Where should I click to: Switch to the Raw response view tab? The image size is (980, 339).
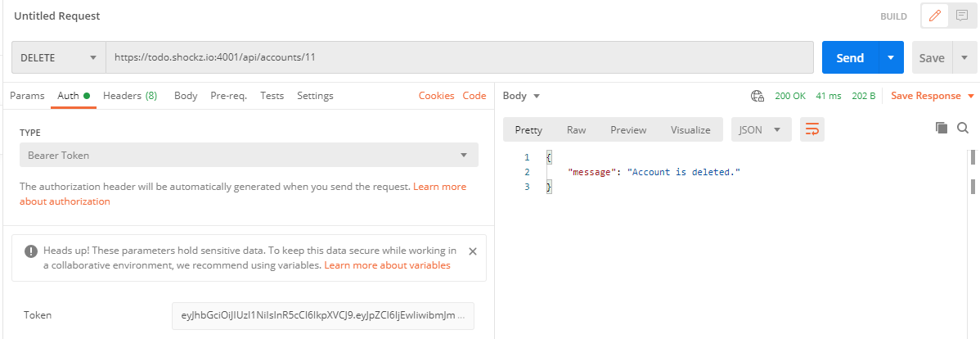point(576,129)
